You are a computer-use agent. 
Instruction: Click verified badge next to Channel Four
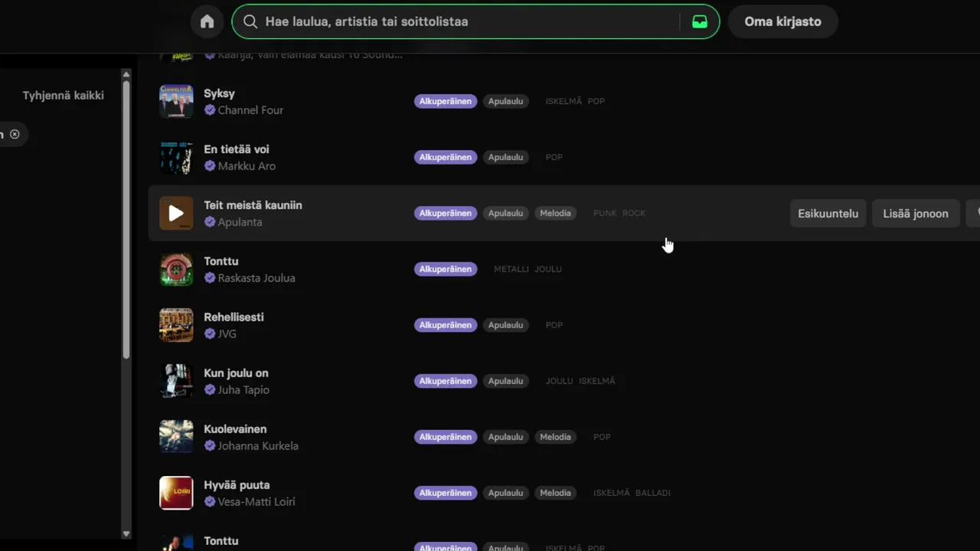click(x=210, y=110)
